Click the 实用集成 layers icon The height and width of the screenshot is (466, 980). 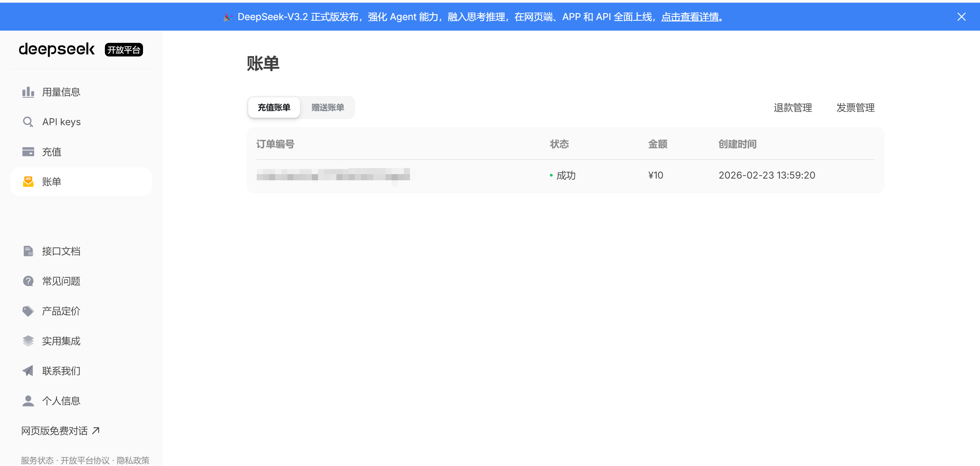pyautogui.click(x=28, y=341)
